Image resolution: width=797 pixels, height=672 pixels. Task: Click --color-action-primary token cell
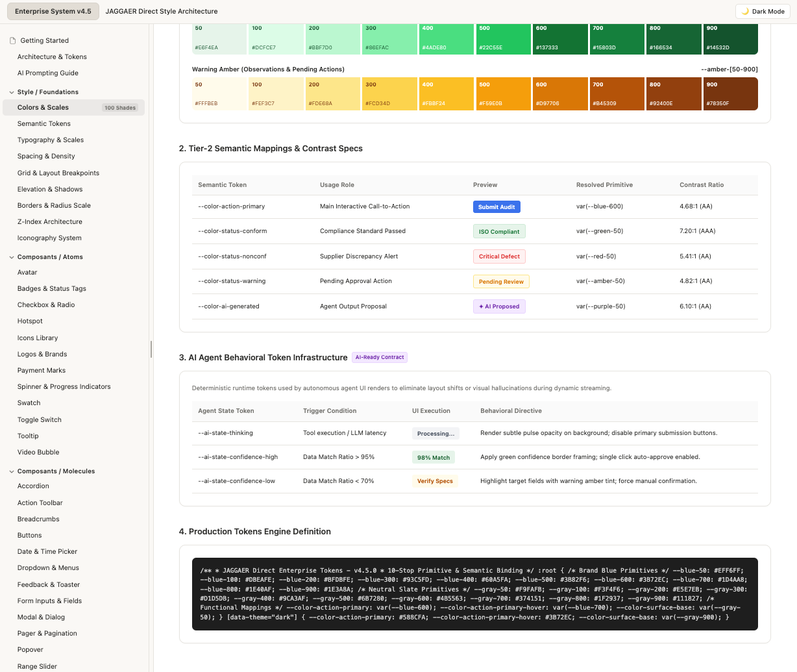[232, 206]
